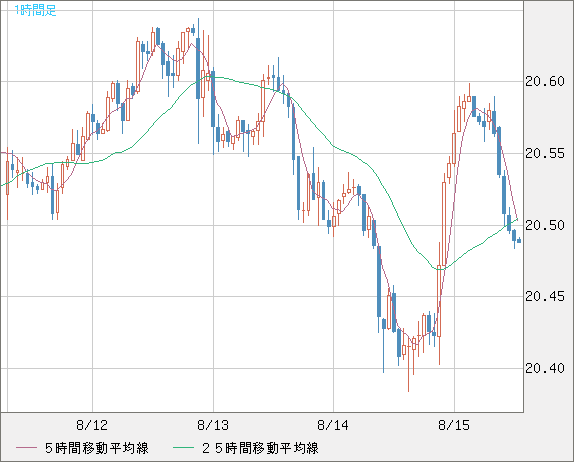The image size is (574, 462).
Task: Click the 8/13 date axis label
Action: (x=213, y=425)
